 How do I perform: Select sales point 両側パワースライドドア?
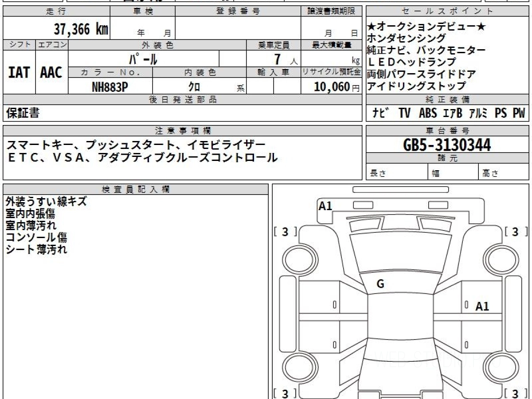[x=422, y=74]
